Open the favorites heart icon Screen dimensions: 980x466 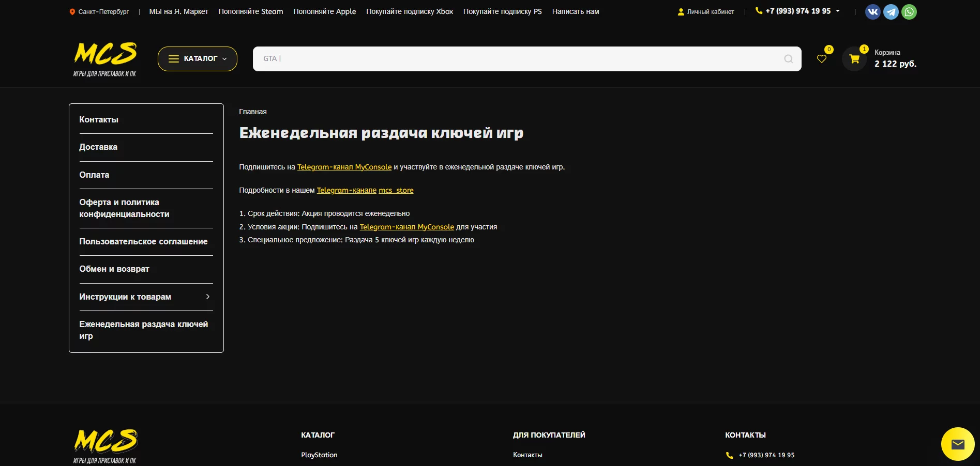[821, 59]
